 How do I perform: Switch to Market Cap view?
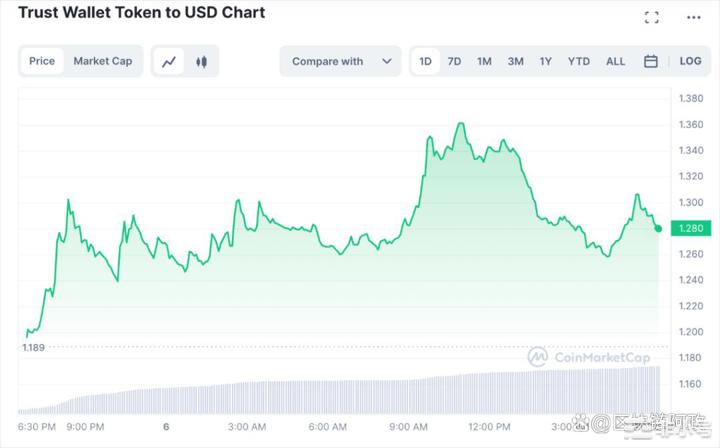pos(103,61)
